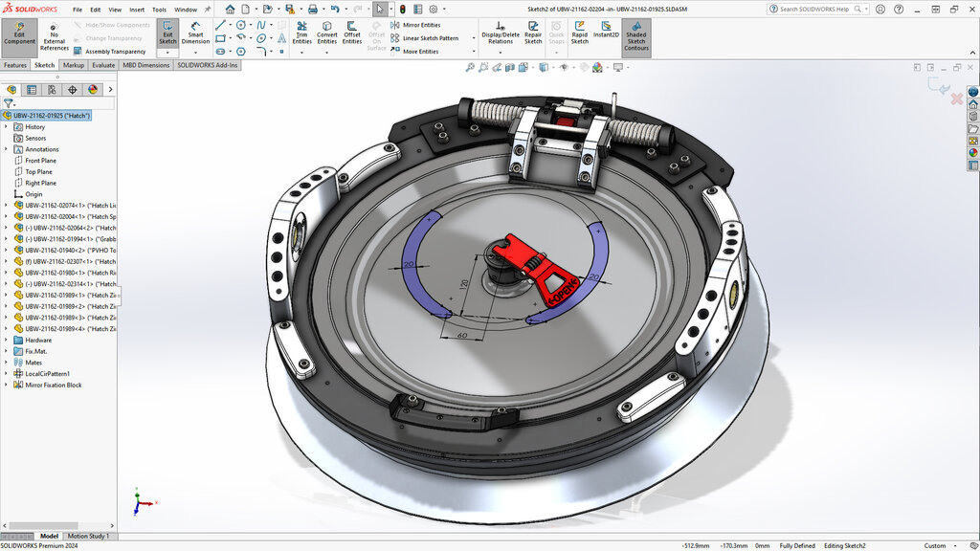Screen dimensions: 980x551
Task: Click the Repair Sketch tool
Action: pos(533,33)
